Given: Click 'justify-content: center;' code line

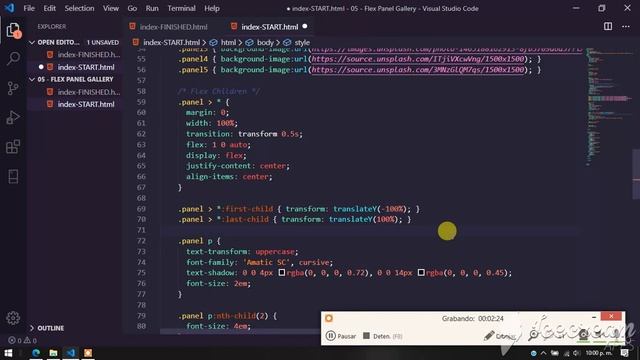Looking at the screenshot, I should coord(238,166).
